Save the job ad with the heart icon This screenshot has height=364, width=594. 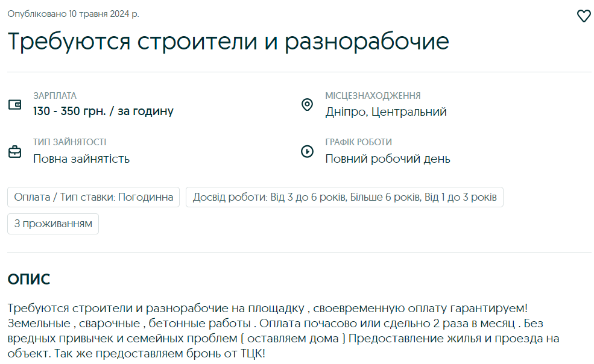(x=584, y=16)
